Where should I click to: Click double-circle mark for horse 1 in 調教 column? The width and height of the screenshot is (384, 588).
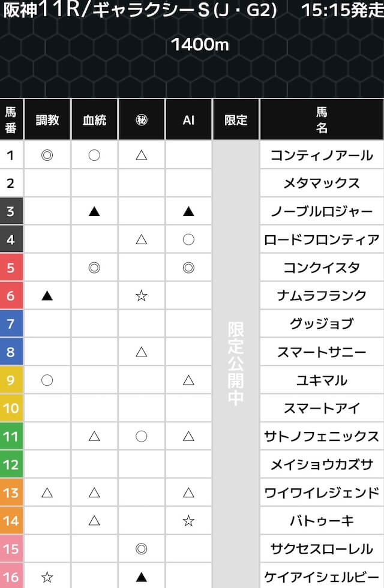tap(47, 155)
